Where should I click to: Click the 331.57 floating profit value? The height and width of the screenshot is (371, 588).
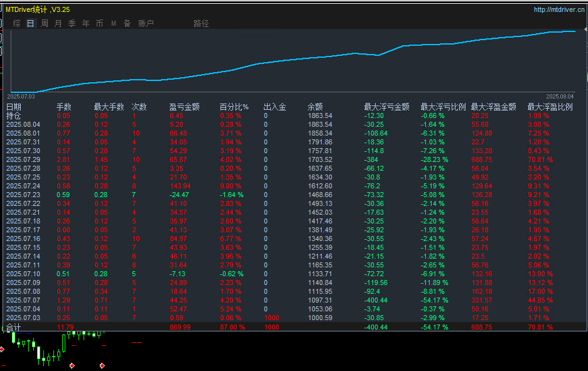click(482, 300)
